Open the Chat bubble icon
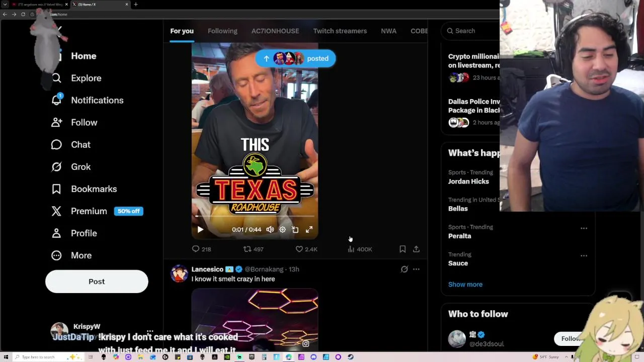Screen dimensions: 644x362 56,144
